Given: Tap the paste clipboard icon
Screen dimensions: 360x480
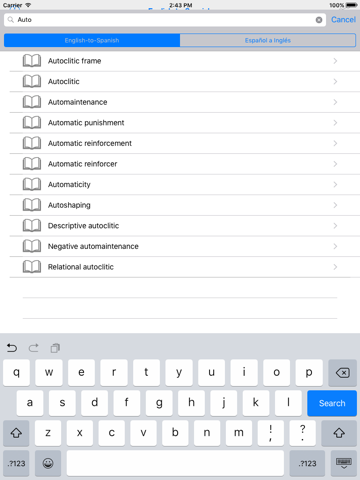Looking at the screenshot, I should click(55, 348).
